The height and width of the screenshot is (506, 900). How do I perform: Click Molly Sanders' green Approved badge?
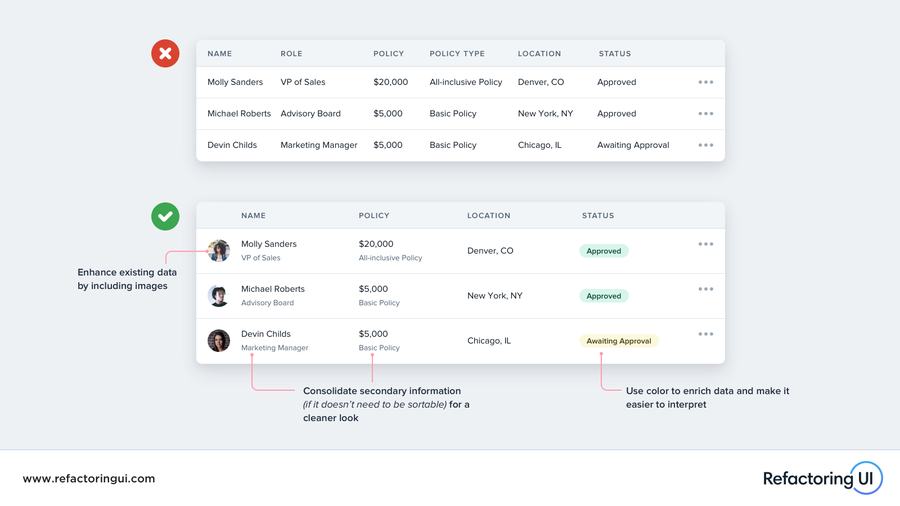tap(604, 251)
